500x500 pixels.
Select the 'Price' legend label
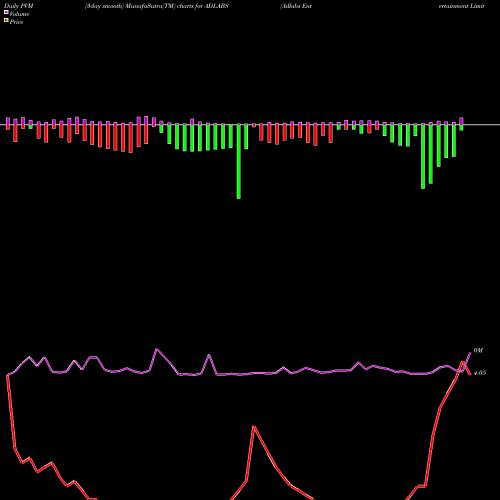pos(16,22)
